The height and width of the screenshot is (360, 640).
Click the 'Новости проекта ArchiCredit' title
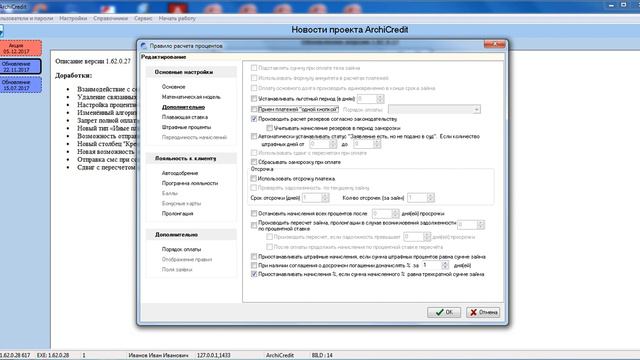[350, 30]
